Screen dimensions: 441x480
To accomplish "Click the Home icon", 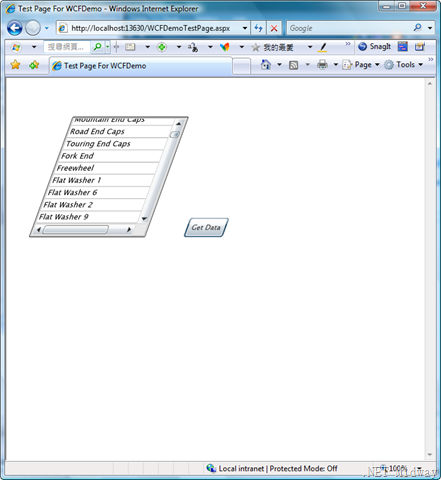I will [x=266, y=64].
